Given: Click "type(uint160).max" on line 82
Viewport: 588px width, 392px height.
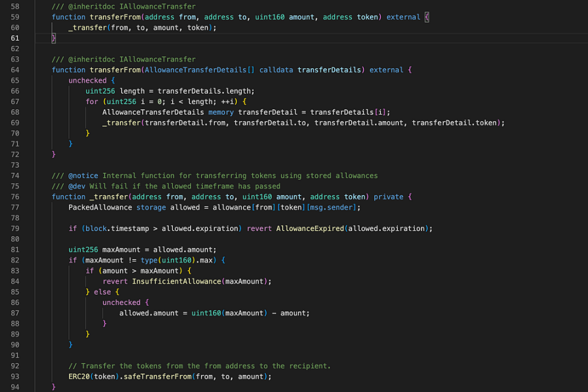Looking at the screenshot, I should coord(177,260).
